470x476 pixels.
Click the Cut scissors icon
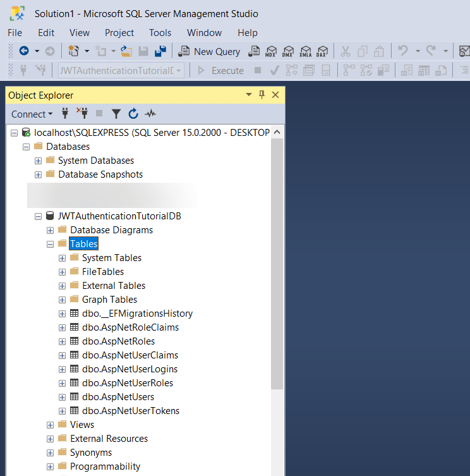pos(346,51)
